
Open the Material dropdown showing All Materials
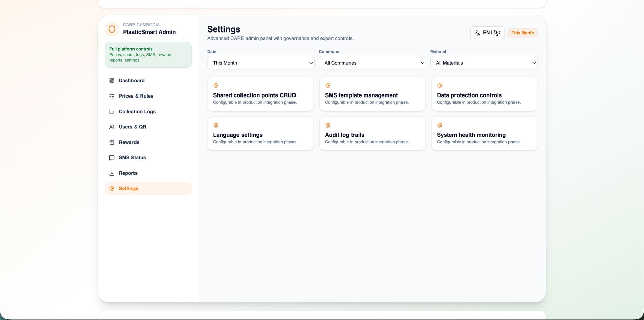[484, 63]
